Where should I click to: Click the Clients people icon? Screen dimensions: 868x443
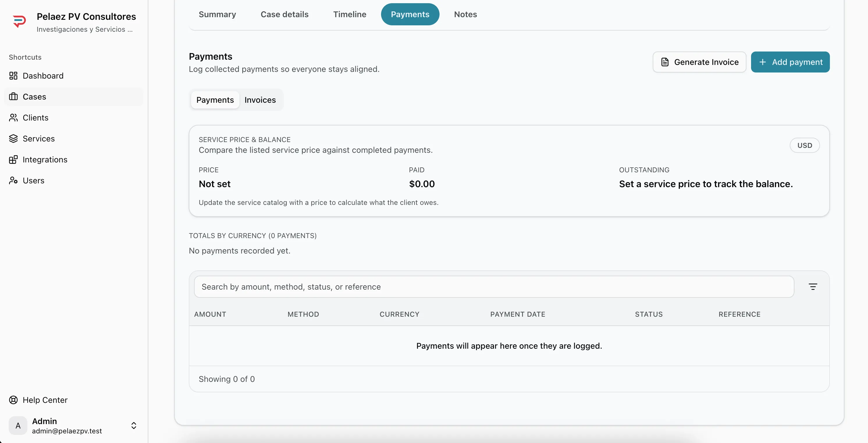[x=13, y=117]
